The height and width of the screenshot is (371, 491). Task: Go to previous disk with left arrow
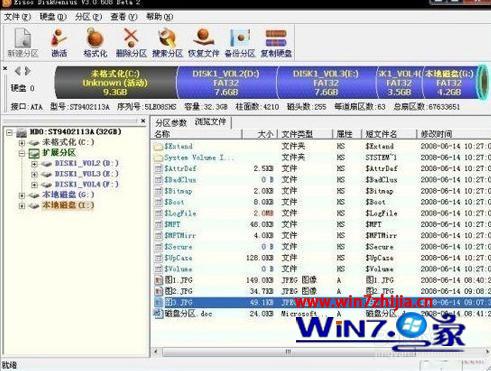coord(18,71)
